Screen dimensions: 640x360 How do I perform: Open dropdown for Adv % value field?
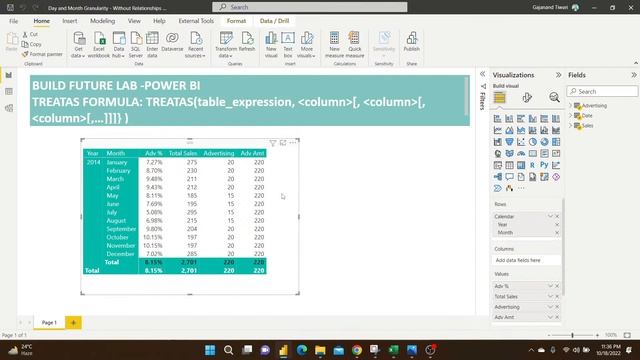coord(550,286)
